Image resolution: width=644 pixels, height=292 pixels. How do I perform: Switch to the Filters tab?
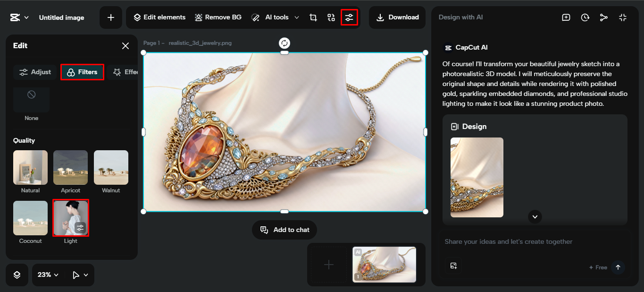click(83, 72)
